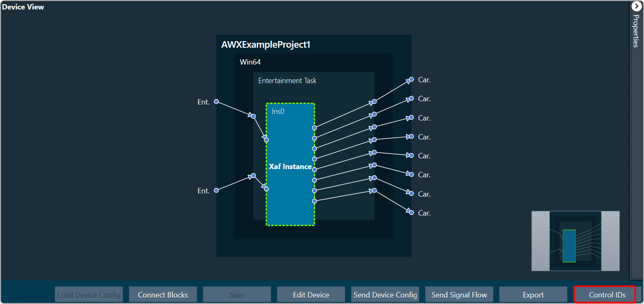
Task: Click the upper input node on Entertainment Task edge
Action: [253, 116]
